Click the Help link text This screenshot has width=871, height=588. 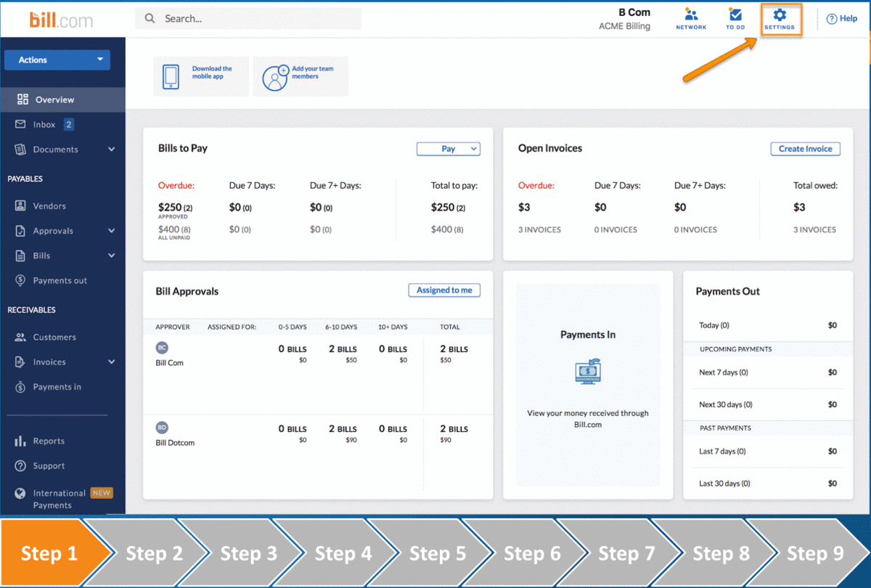pos(848,19)
